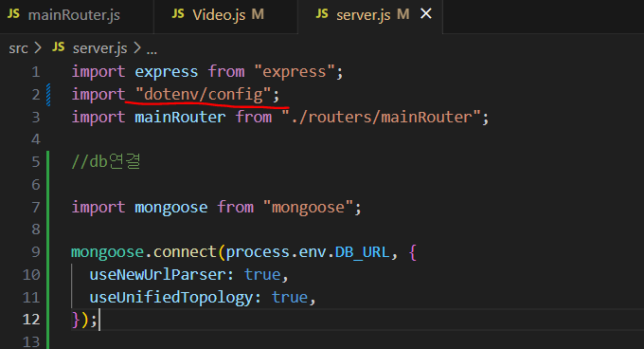
Task: Click the //db연결 comment
Action: coord(106,161)
